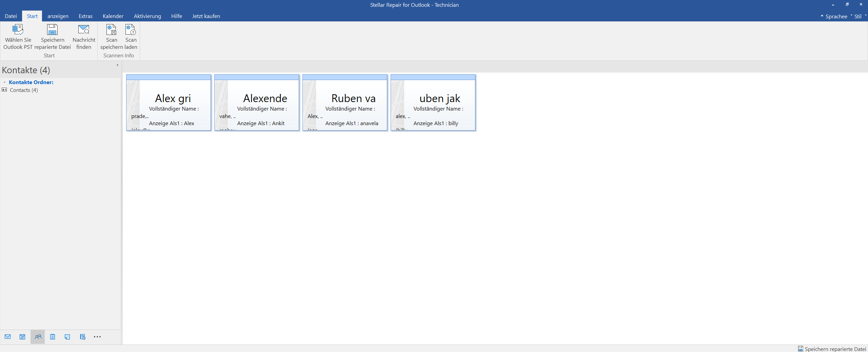Open Tasks clipboard icon in navigation
The height and width of the screenshot is (352, 868).
[x=53, y=337]
